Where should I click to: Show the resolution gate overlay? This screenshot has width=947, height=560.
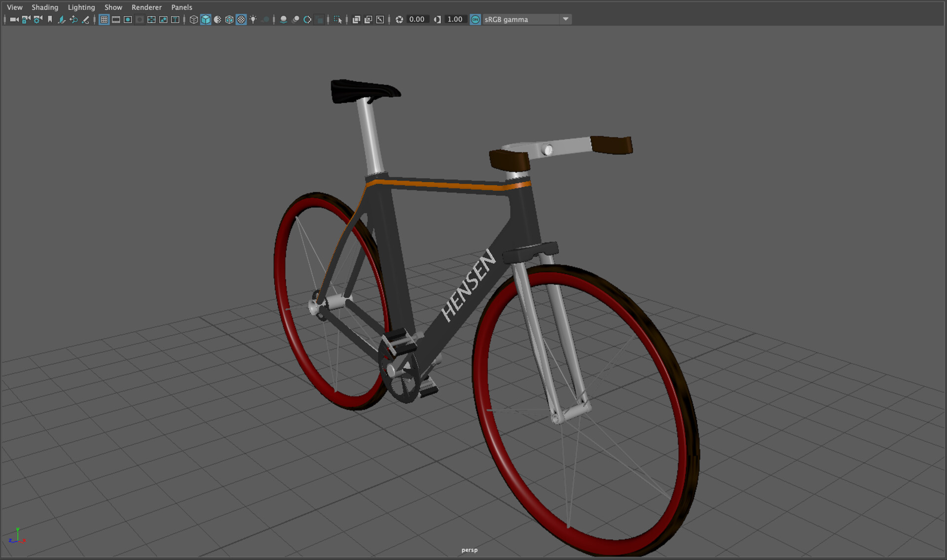tap(128, 20)
